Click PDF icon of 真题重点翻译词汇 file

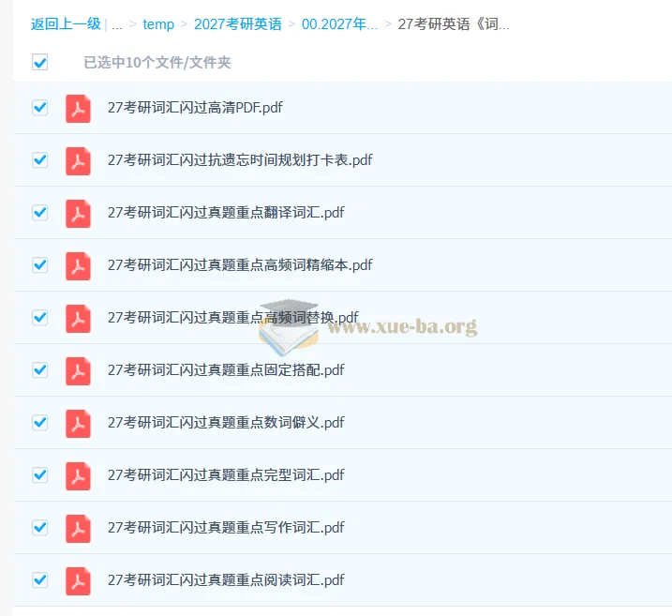pyautogui.click(x=78, y=214)
